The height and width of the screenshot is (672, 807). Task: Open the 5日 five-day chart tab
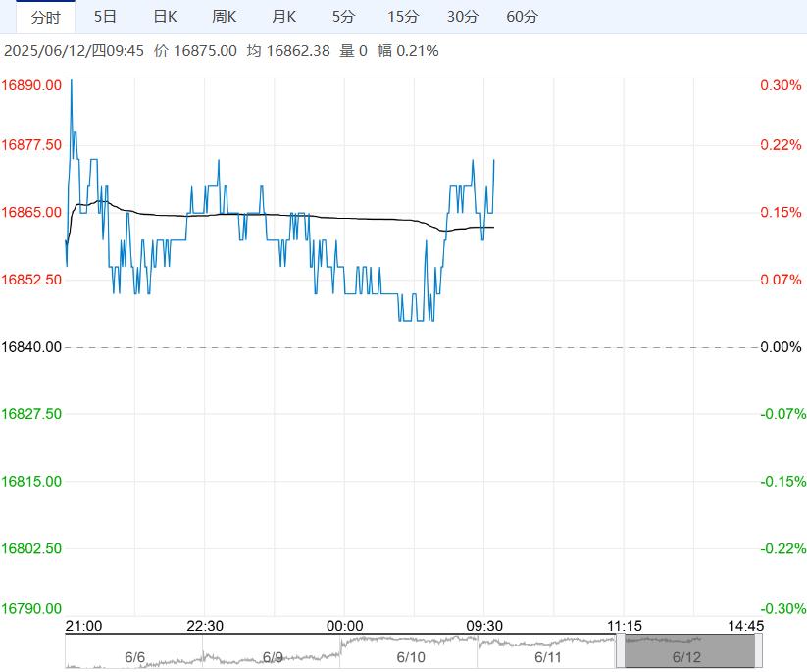105,17
